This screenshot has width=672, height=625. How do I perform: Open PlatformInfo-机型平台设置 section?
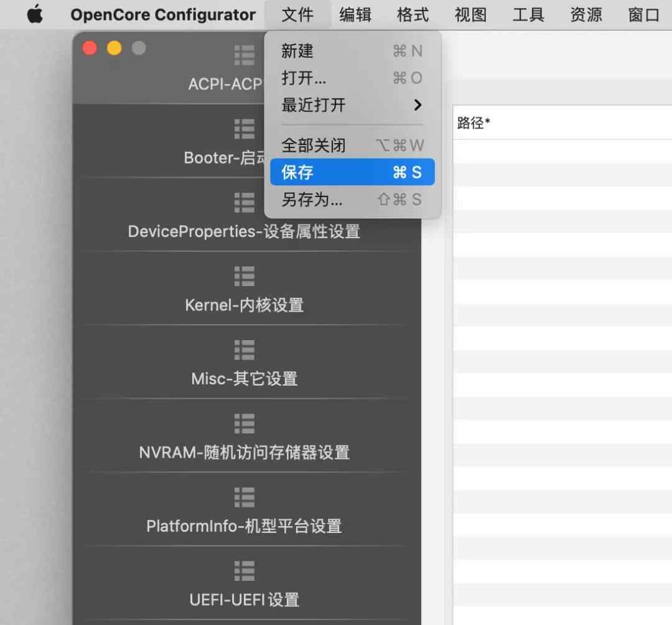(245, 527)
